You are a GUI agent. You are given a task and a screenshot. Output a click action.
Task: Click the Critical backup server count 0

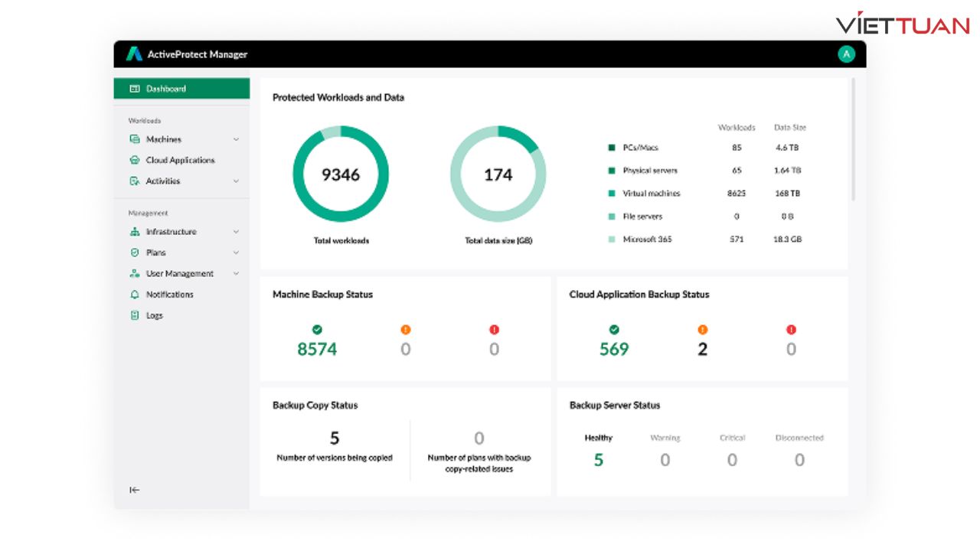click(733, 460)
